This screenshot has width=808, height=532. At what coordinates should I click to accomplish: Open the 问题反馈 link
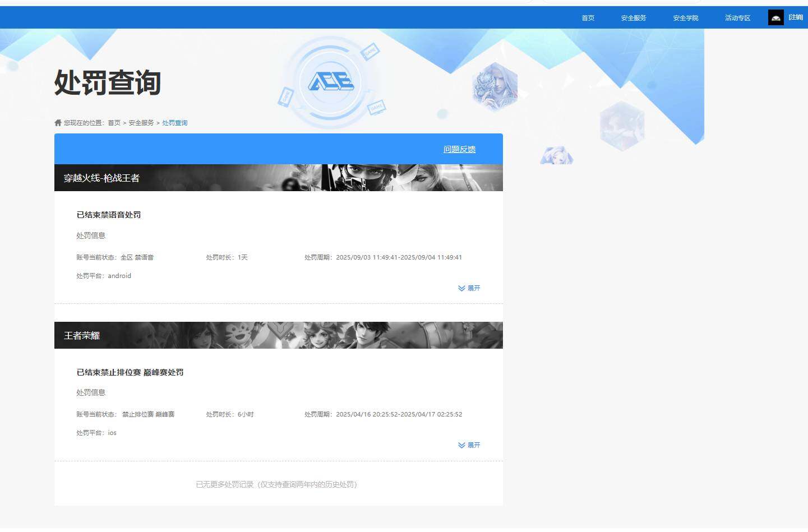point(460,149)
